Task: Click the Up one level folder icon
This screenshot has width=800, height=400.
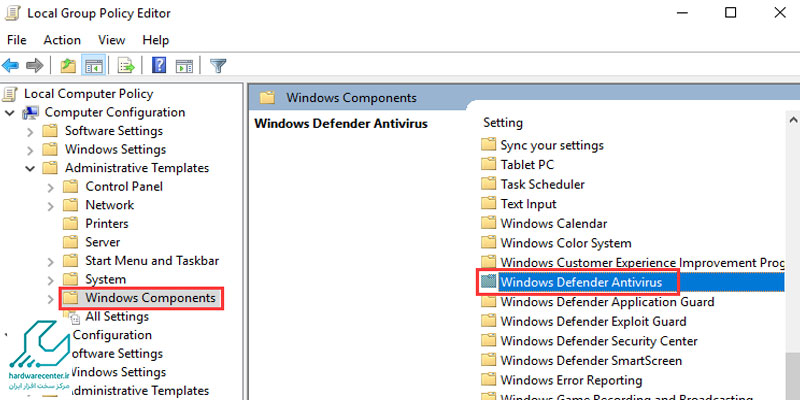Action: pyautogui.click(x=68, y=66)
